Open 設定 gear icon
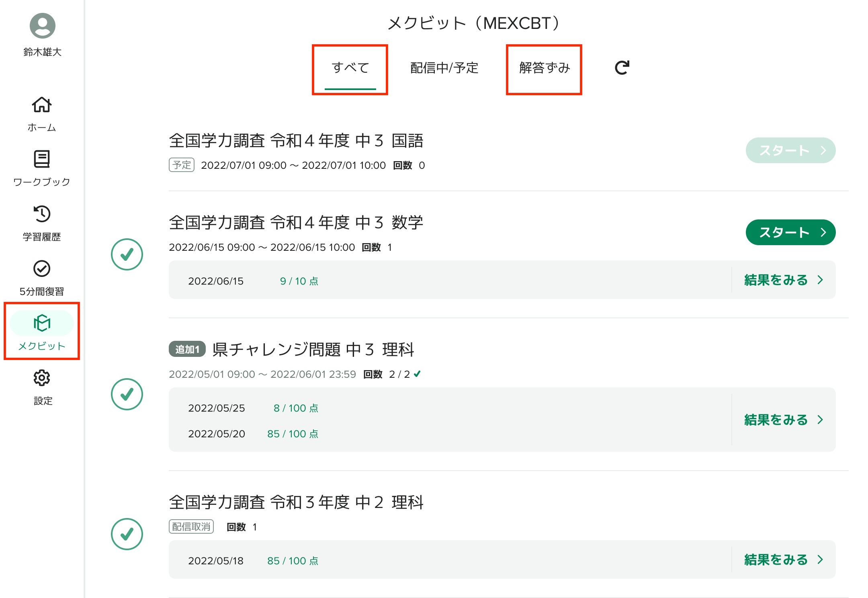Image resolution: width=868 pixels, height=598 pixels. (42, 378)
